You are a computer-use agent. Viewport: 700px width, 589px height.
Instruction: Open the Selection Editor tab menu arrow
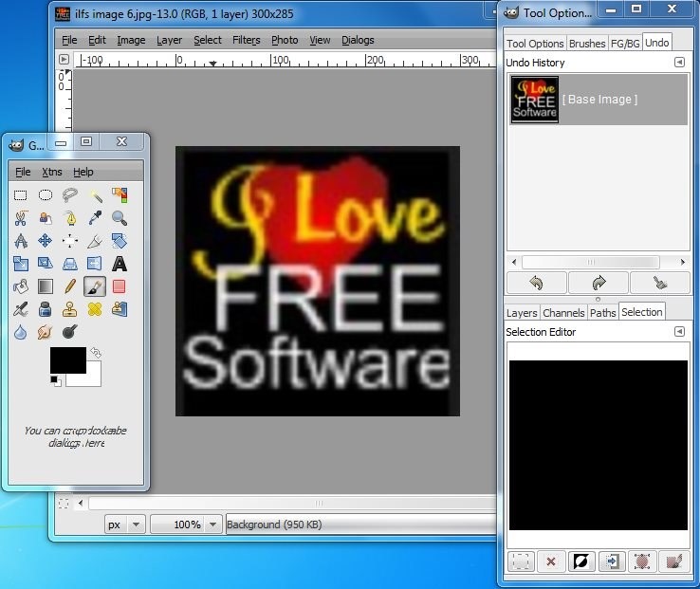click(x=679, y=331)
